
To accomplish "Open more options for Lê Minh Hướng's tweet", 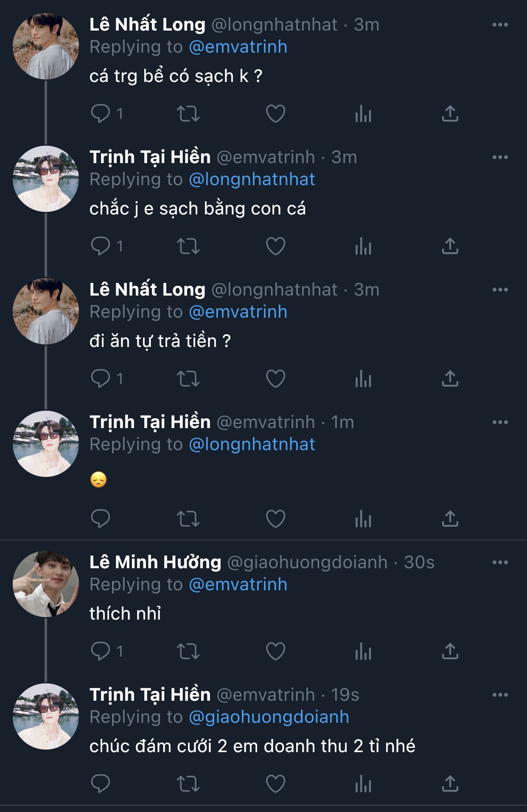I will point(500,563).
